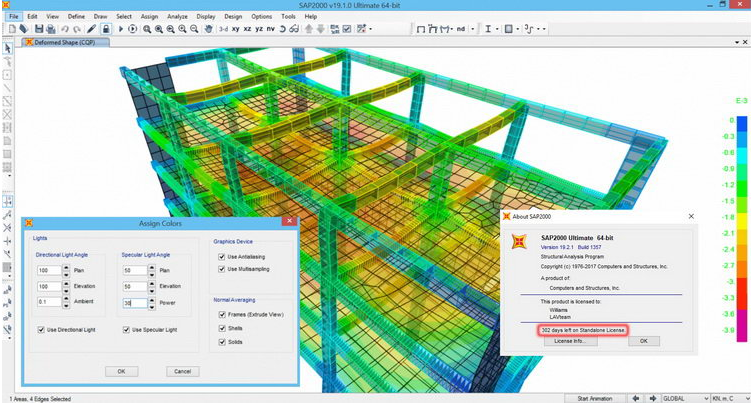
Task: Click the magenta swatch at legend bottom
Action: click(742, 326)
